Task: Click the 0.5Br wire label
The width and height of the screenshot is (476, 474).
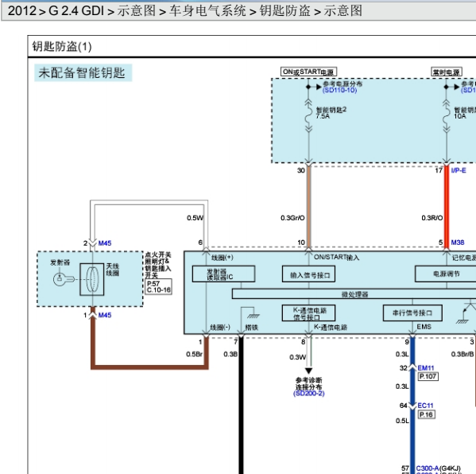Action: click(194, 354)
